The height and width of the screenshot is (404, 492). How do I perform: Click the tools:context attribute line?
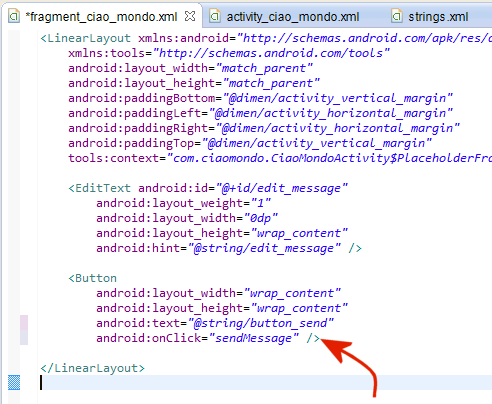[x=280, y=158]
